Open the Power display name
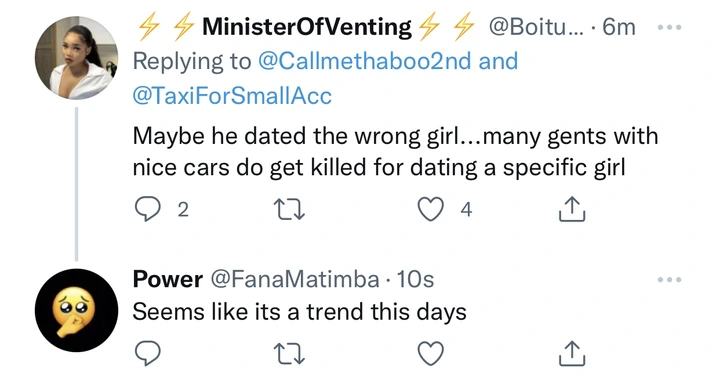 (168, 279)
